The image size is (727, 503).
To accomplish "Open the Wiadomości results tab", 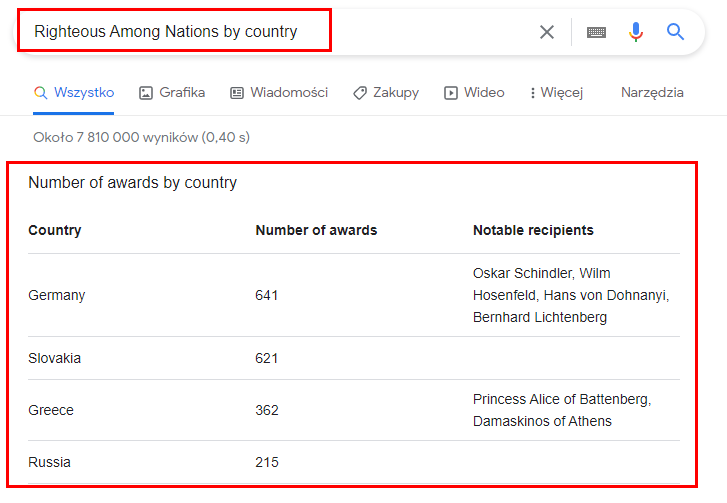I will click(289, 93).
